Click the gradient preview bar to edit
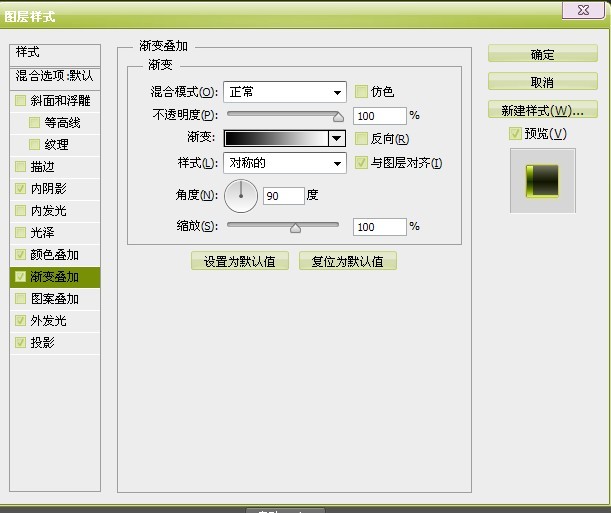Viewport: 611px width, 513px height. tap(276, 138)
